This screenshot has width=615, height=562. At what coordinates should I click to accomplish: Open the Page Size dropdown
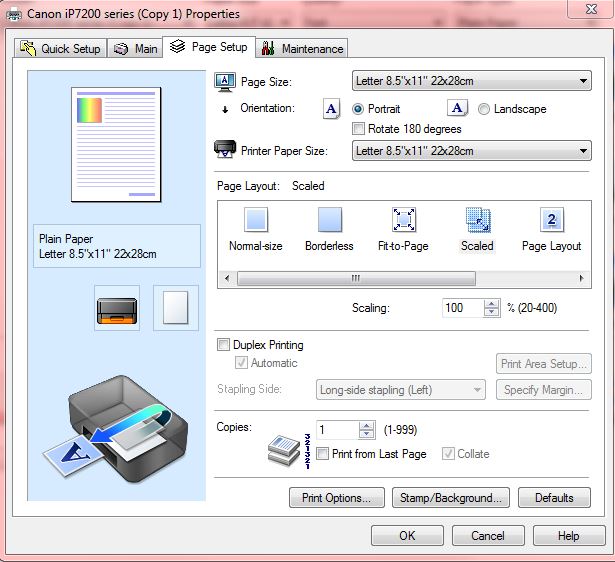pos(472,82)
